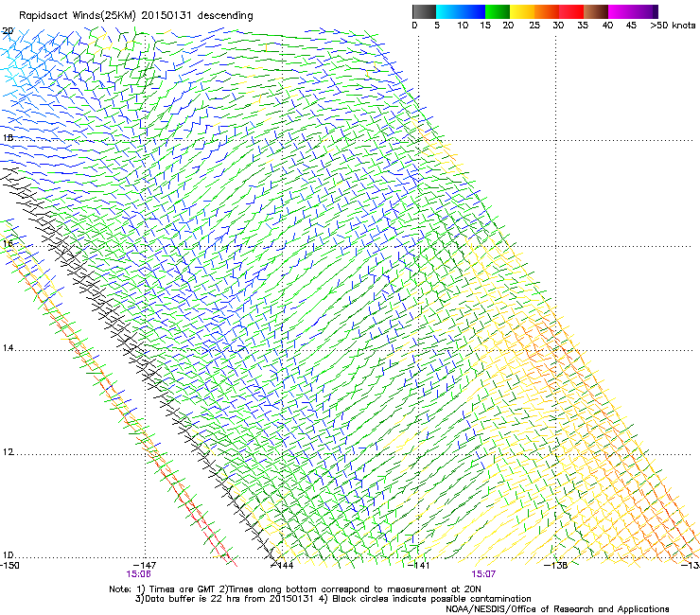
Task: Click legend tick label '25'
Action: [x=534, y=26]
